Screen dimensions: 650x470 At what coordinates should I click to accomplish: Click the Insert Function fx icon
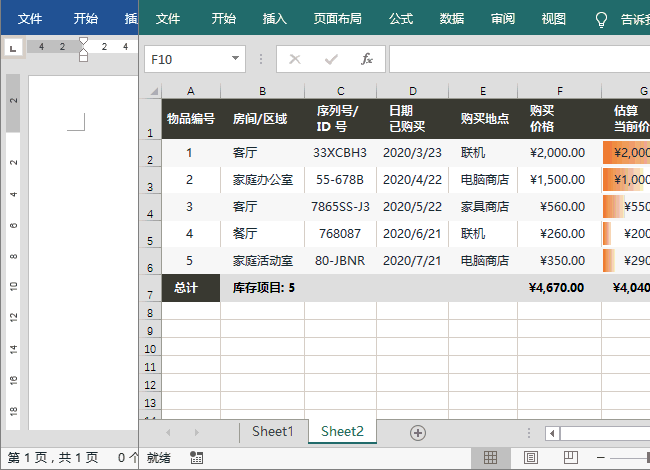coord(367,59)
